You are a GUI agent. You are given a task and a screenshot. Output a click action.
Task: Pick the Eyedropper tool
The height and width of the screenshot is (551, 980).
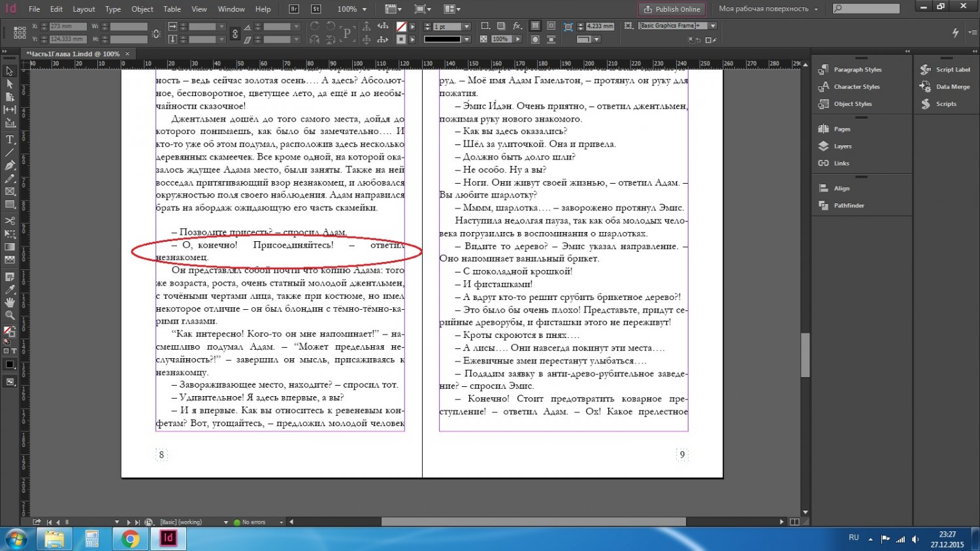pyautogui.click(x=10, y=290)
